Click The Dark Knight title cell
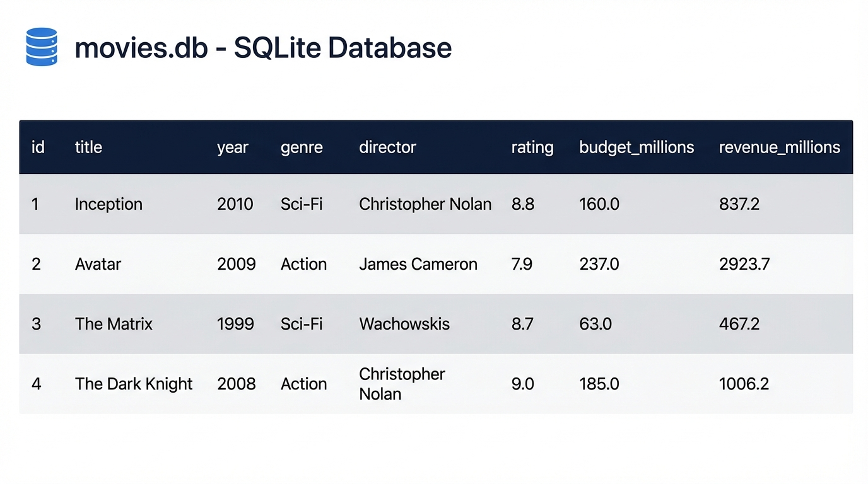868x484 pixels. (x=134, y=384)
